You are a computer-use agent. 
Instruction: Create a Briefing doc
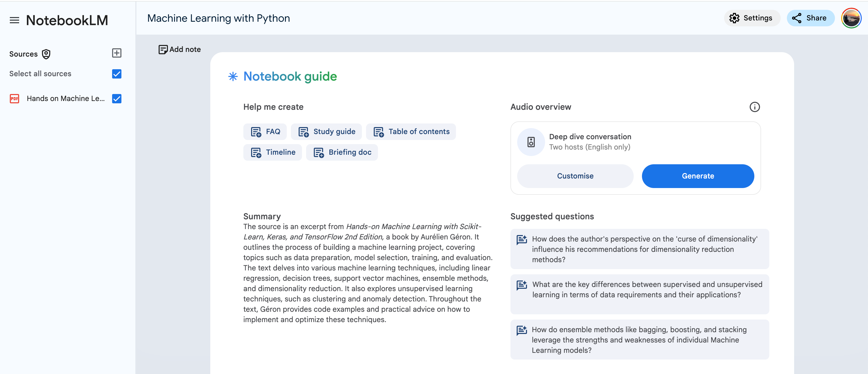pyautogui.click(x=342, y=152)
